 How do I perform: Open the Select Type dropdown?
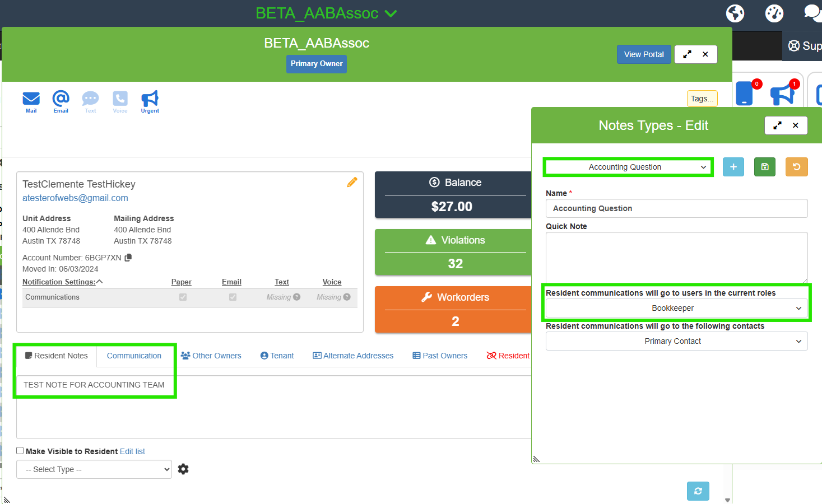(94, 469)
